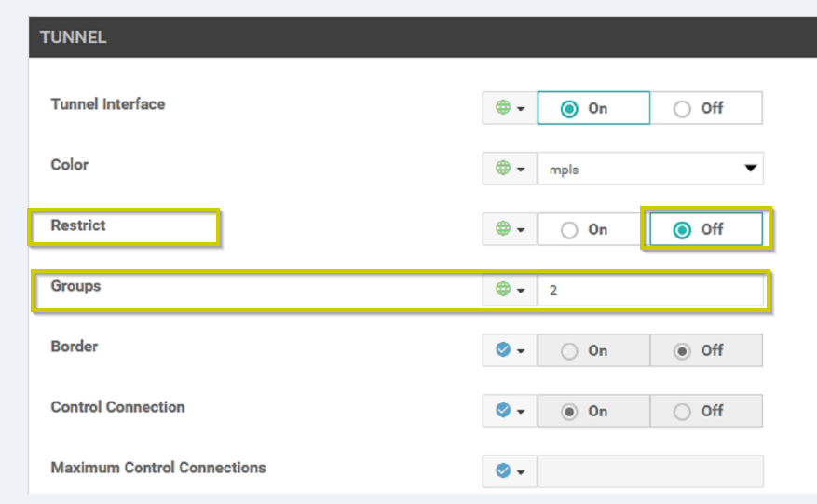Select Off for Restrict
817x504 pixels.
click(x=706, y=229)
